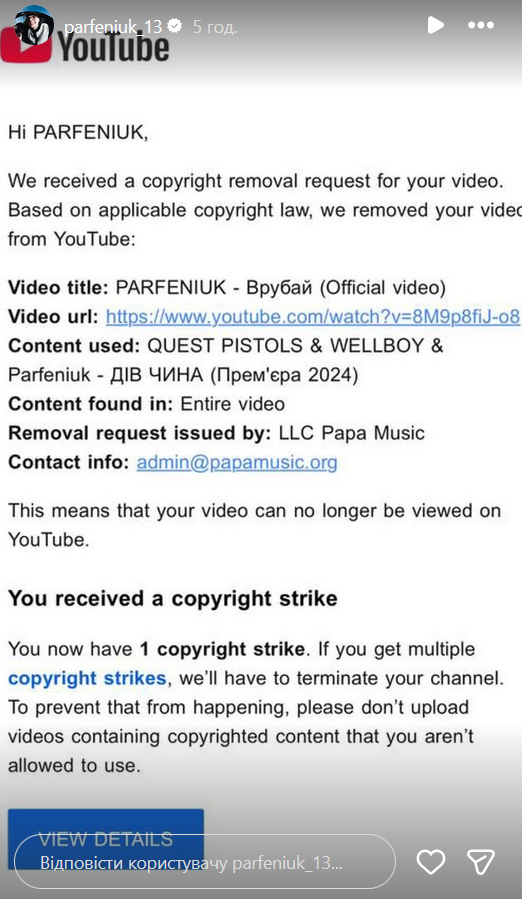Click the 5 год. story timestamp
The height and width of the screenshot is (899, 522).
(215, 26)
